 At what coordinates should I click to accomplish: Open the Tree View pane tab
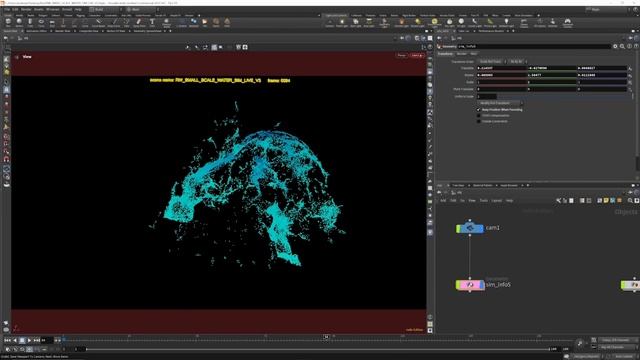point(458,185)
